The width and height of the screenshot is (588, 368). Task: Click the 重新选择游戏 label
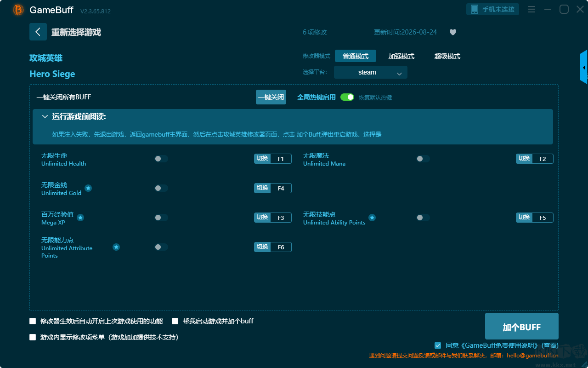point(76,32)
